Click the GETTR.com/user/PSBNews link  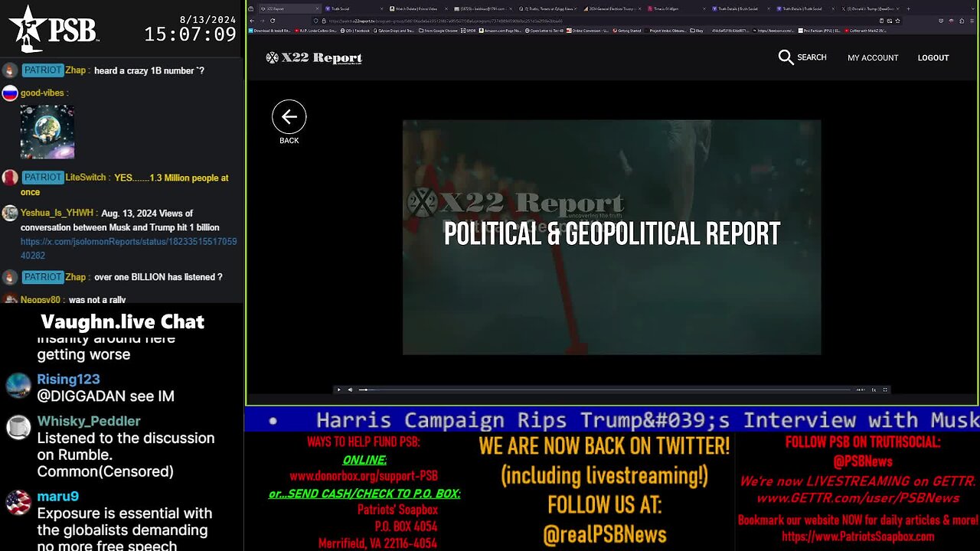(x=858, y=498)
